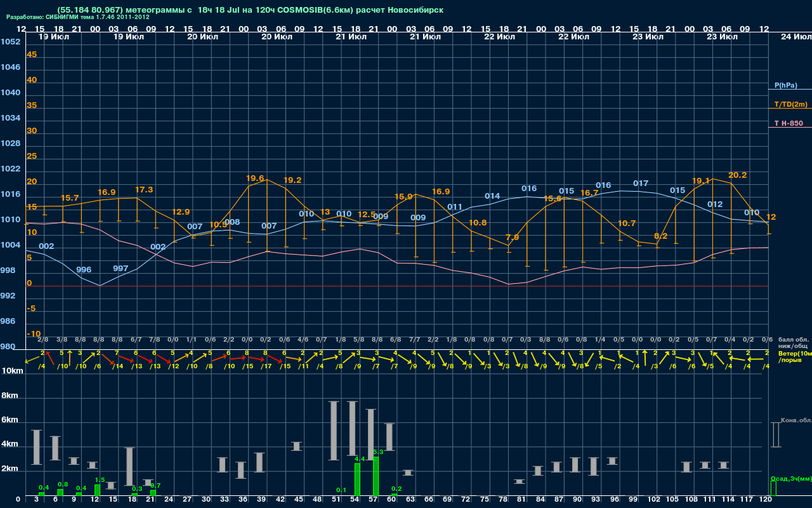Click the temperature value 19.1
Screen dimensions: 812x508
700,180
